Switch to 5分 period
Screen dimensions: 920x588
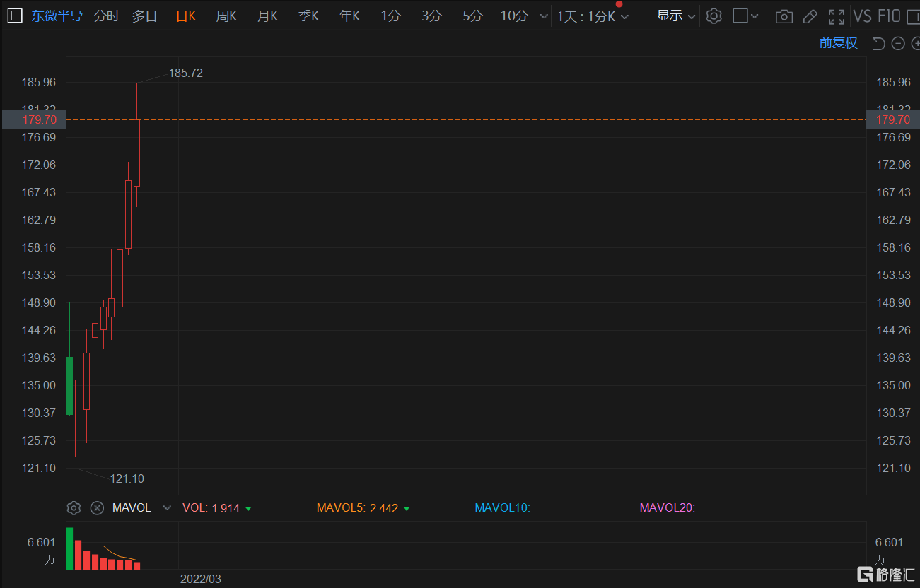[472, 16]
